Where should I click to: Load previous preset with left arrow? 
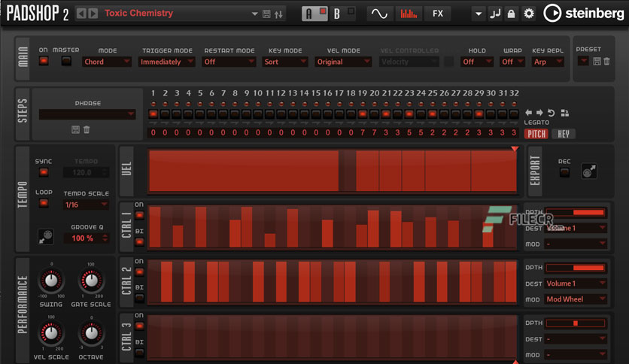pos(81,14)
